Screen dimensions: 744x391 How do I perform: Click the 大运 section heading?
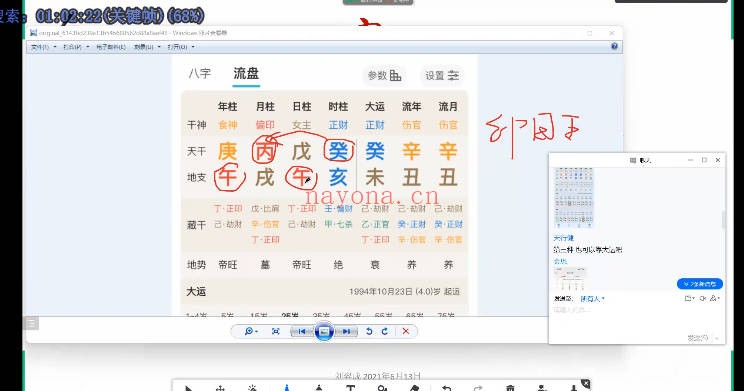click(x=196, y=291)
